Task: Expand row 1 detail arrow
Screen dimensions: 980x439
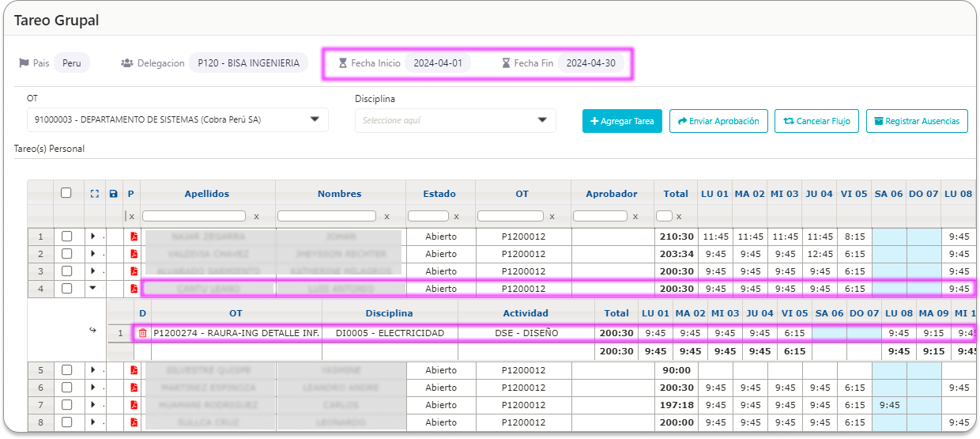Action: click(x=93, y=237)
